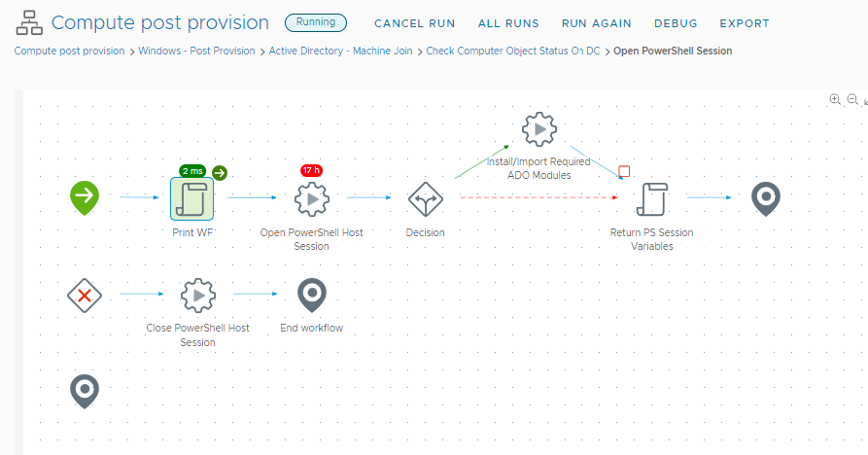
Task: Select the Open PowerShell Host Session node
Action: click(x=312, y=198)
